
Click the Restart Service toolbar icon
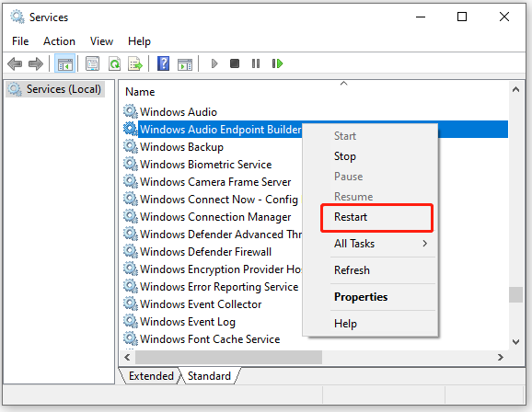coord(277,63)
